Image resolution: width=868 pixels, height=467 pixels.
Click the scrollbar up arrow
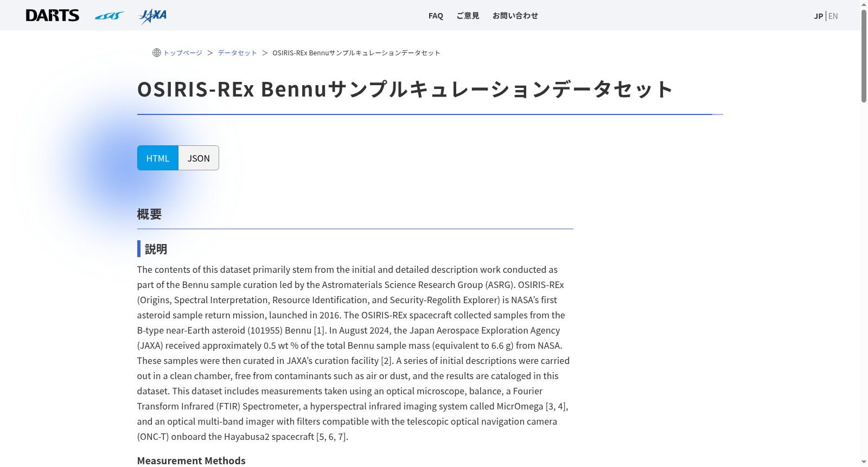pos(864,4)
